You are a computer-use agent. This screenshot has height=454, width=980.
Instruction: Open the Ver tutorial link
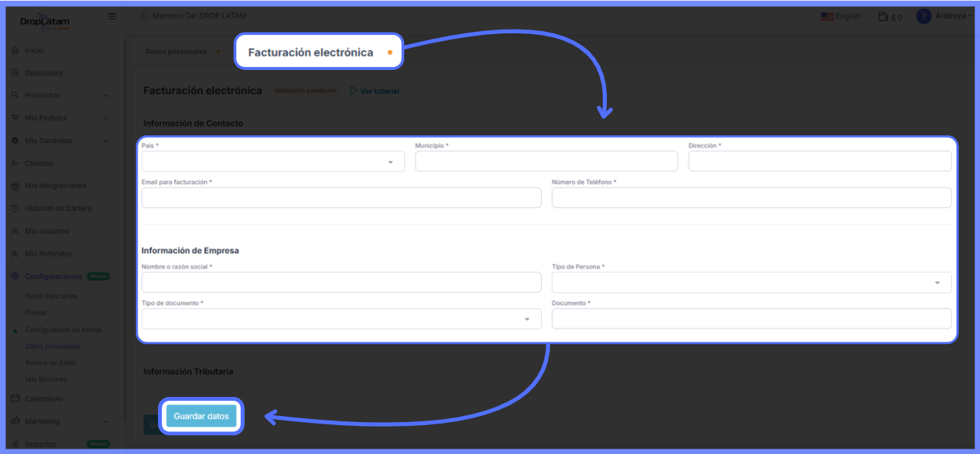click(x=375, y=91)
